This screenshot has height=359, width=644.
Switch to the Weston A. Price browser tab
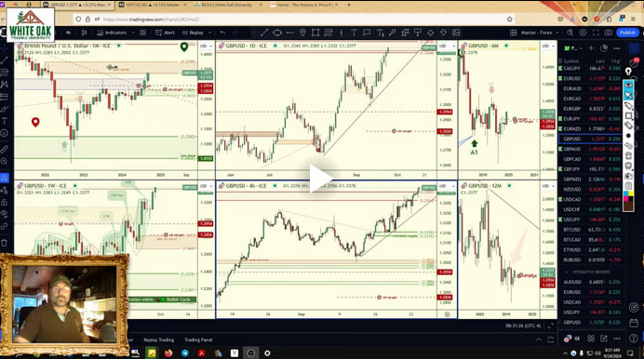tap(304, 5)
